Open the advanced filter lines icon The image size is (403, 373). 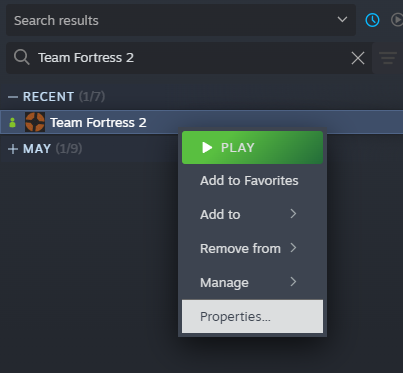388,58
